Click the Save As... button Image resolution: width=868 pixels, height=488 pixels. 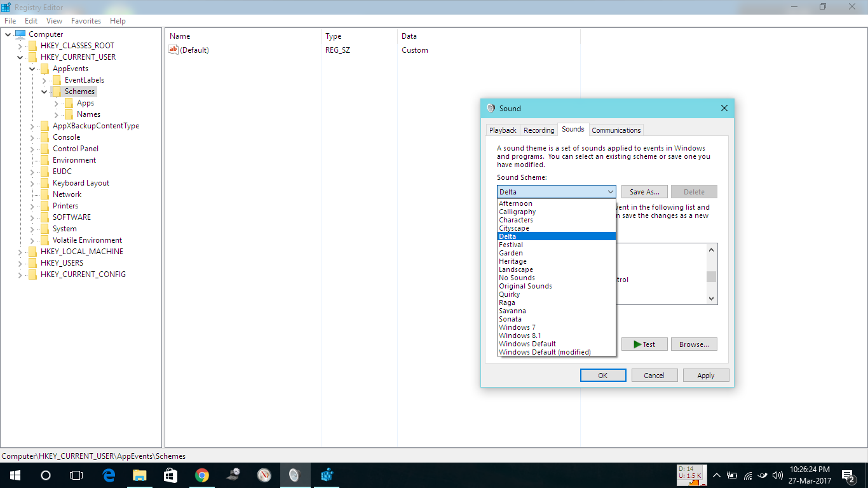644,192
